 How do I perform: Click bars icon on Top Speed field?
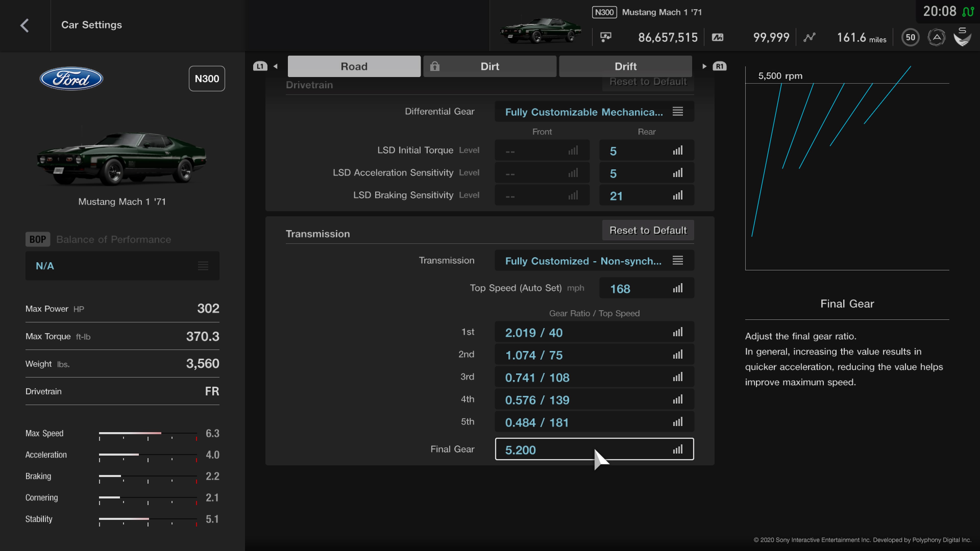pyautogui.click(x=678, y=288)
